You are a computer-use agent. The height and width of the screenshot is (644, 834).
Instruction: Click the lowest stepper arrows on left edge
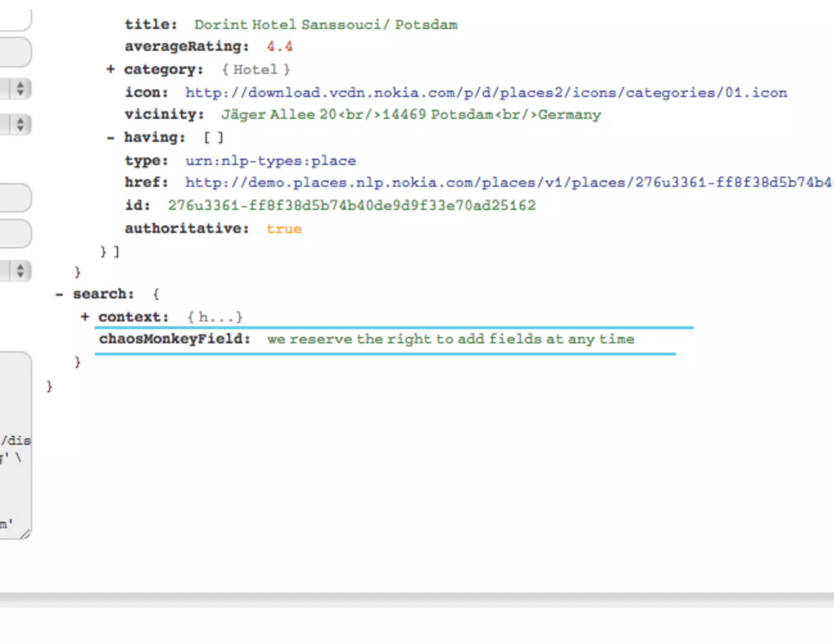pos(20,271)
